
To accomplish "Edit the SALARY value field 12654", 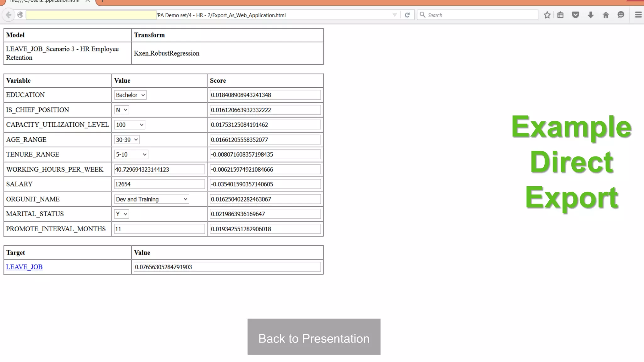I will pos(159,184).
